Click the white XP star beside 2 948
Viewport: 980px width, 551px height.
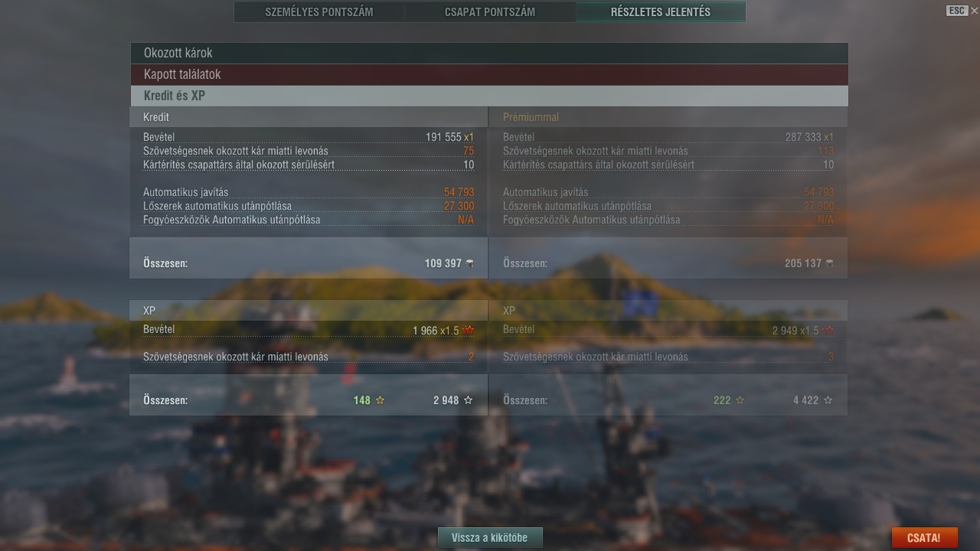pyautogui.click(x=469, y=400)
